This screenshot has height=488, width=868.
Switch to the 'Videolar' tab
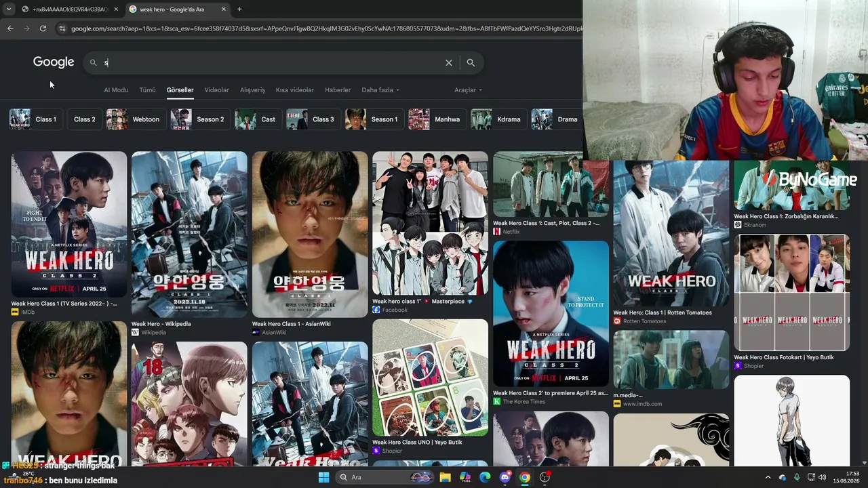217,90
